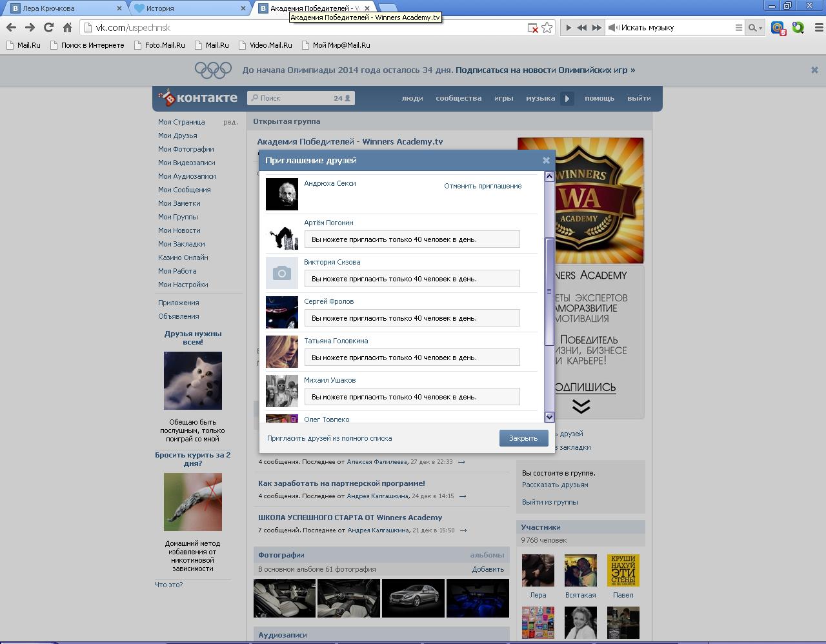
Task: Open the magnifier search dropdown
Action: (x=754, y=28)
